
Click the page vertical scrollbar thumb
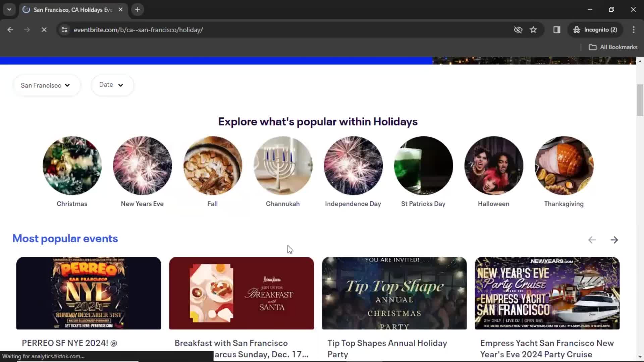click(x=640, y=100)
